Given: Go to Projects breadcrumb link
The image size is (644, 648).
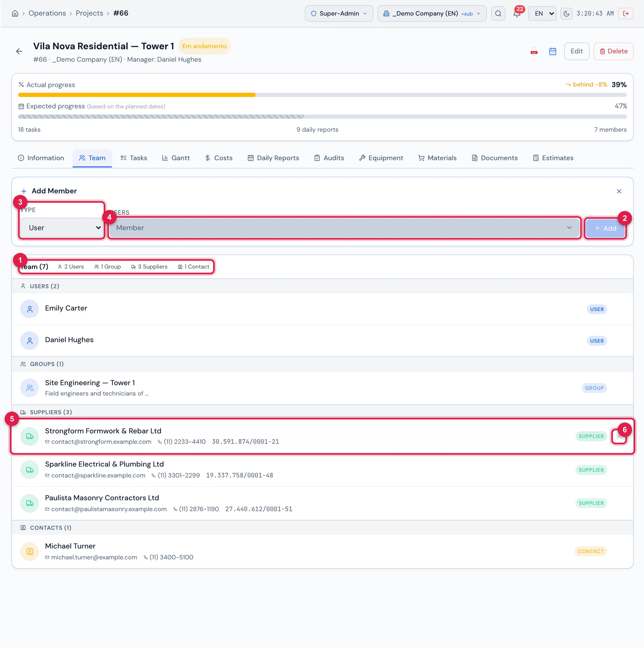Looking at the screenshot, I should pos(89,13).
